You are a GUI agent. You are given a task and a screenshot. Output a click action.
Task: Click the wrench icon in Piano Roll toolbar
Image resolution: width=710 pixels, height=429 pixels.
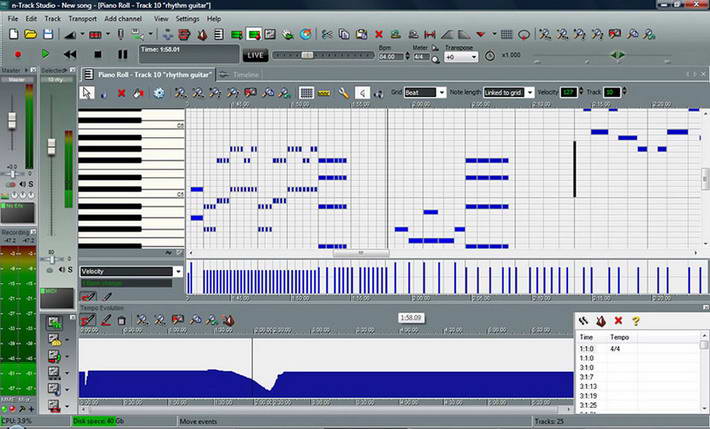[x=343, y=93]
